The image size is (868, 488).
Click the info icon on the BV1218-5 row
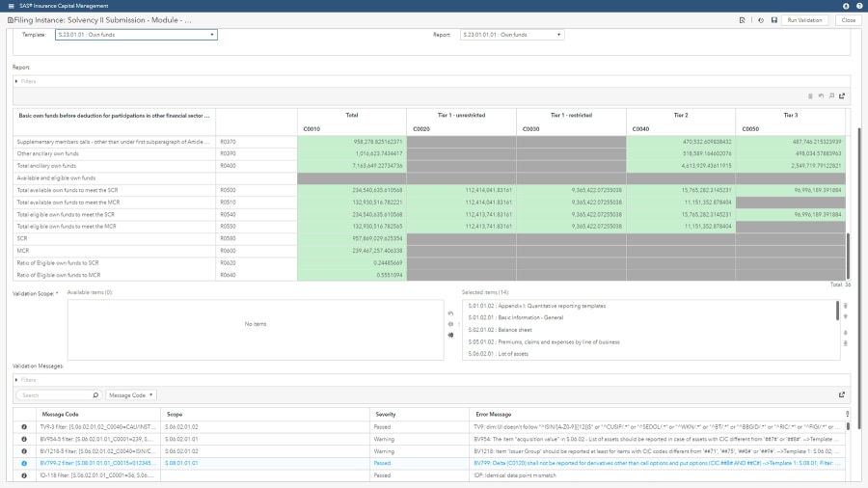(x=24, y=451)
